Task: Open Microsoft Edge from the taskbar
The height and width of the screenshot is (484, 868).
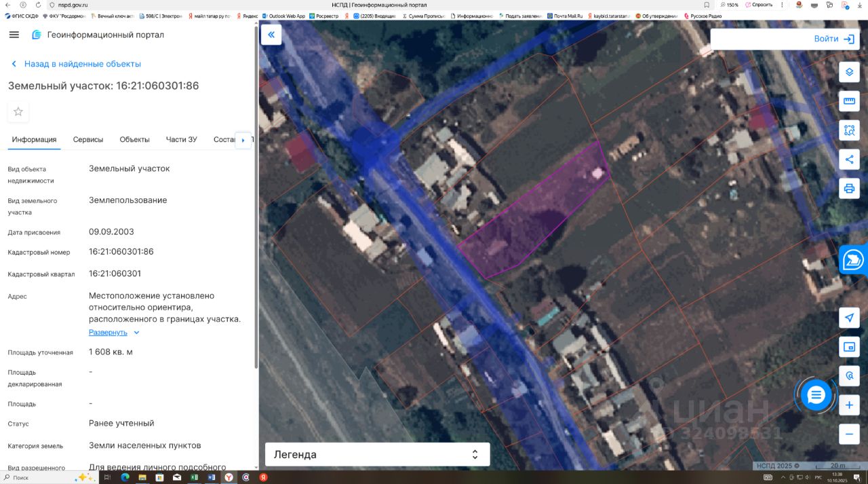Action: click(125, 478)
